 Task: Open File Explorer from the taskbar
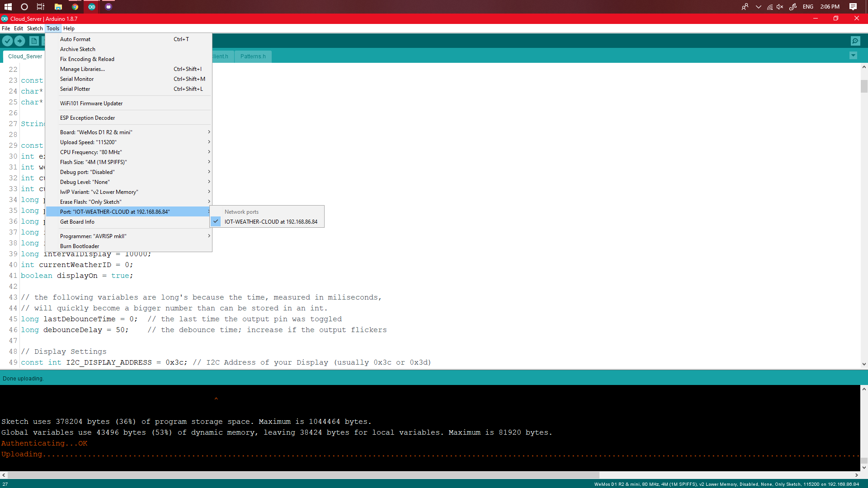(58, 6)
